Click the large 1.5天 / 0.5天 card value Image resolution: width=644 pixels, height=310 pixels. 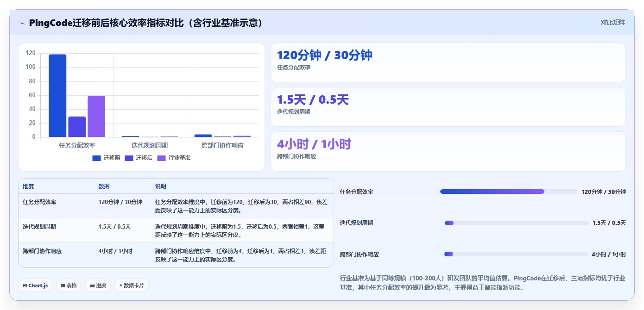pos(313,99)
